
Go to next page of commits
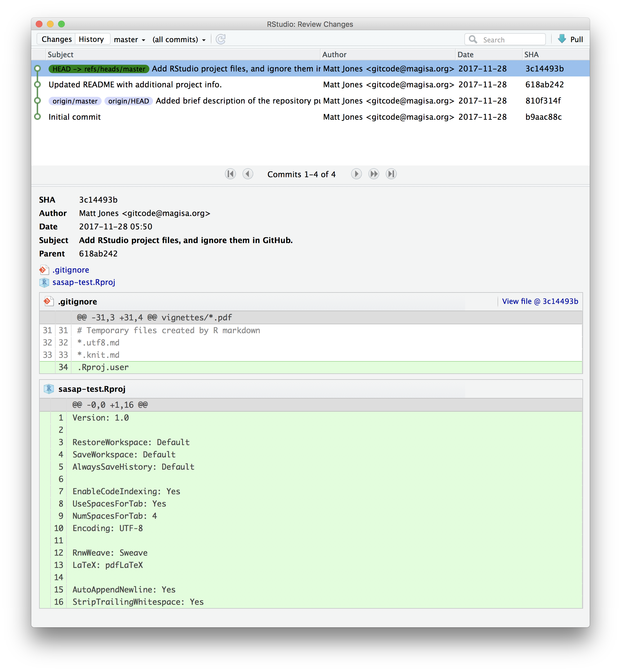pyautogui.click(x=356, y=174)
